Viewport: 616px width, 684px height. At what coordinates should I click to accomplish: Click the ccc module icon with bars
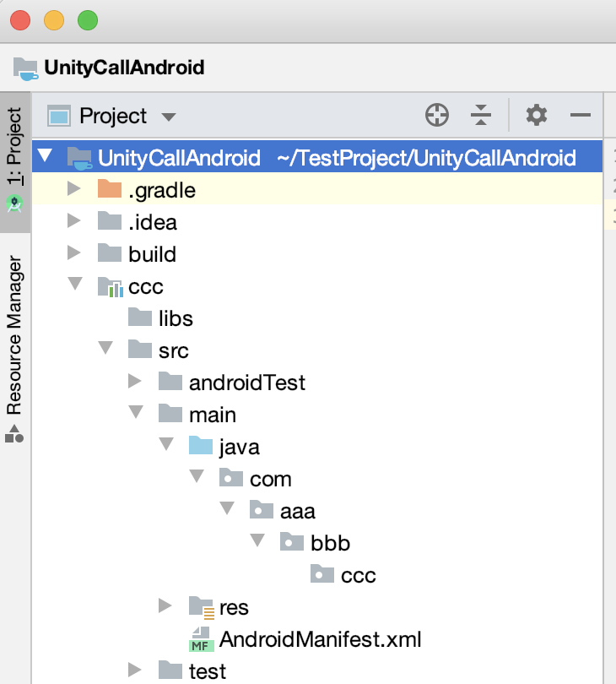[x=111, y=286]
